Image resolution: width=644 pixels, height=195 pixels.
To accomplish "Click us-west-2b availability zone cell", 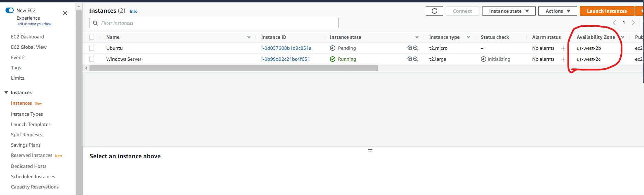I will pos(589,48).
